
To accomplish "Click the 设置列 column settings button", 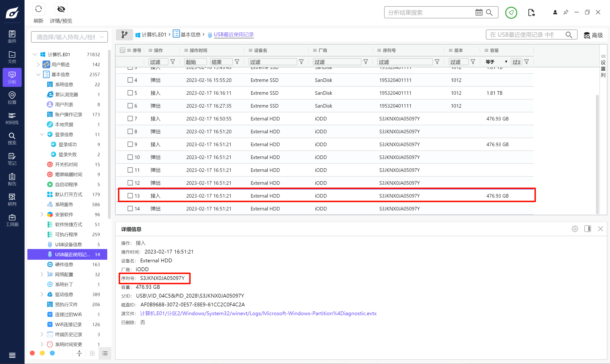I will tap(603, 66).
